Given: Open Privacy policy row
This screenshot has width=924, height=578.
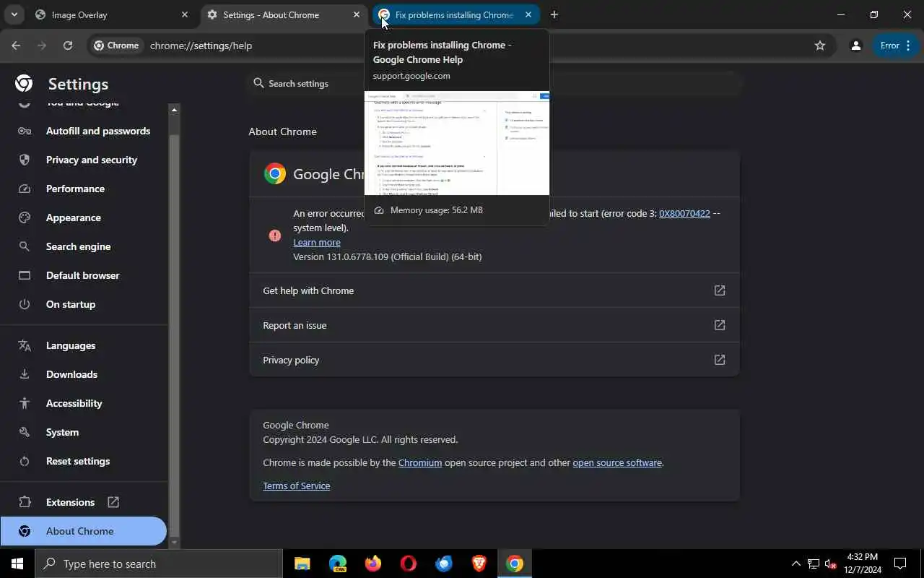Looking at the screenshot, I should [x=494, y=360].
